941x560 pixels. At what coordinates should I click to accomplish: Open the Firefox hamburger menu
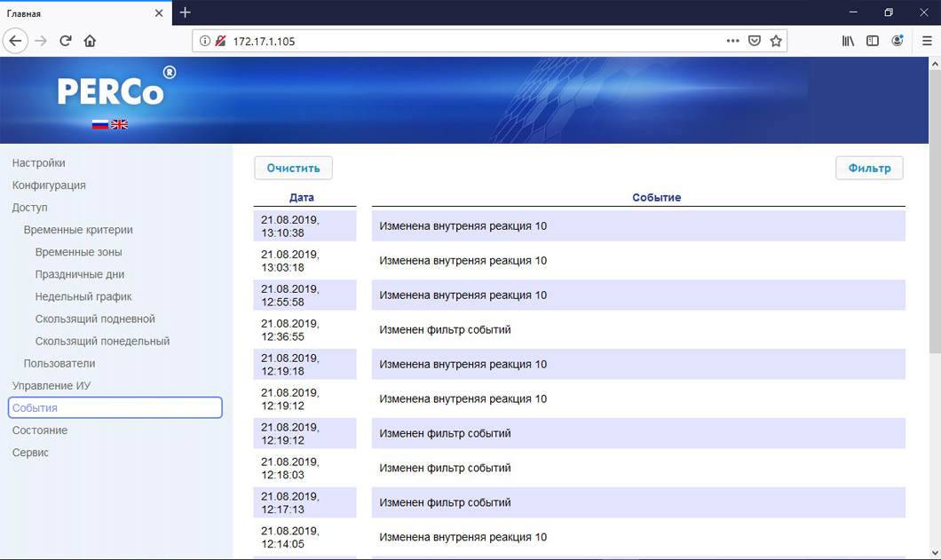click(x=927, y=41)
